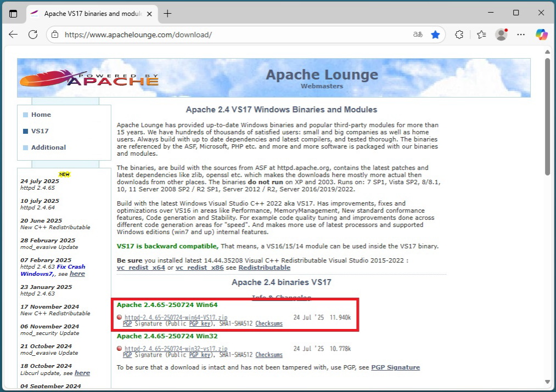Image resolution: width=556 pixels, height=392 pixels.
Task: Click the address bar URL field
Action: [x=234, y=35]
